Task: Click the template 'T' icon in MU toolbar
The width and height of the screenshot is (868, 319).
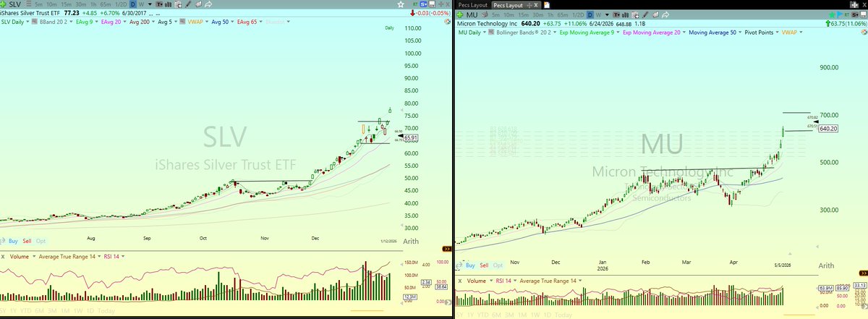Action: coord(617,15)
